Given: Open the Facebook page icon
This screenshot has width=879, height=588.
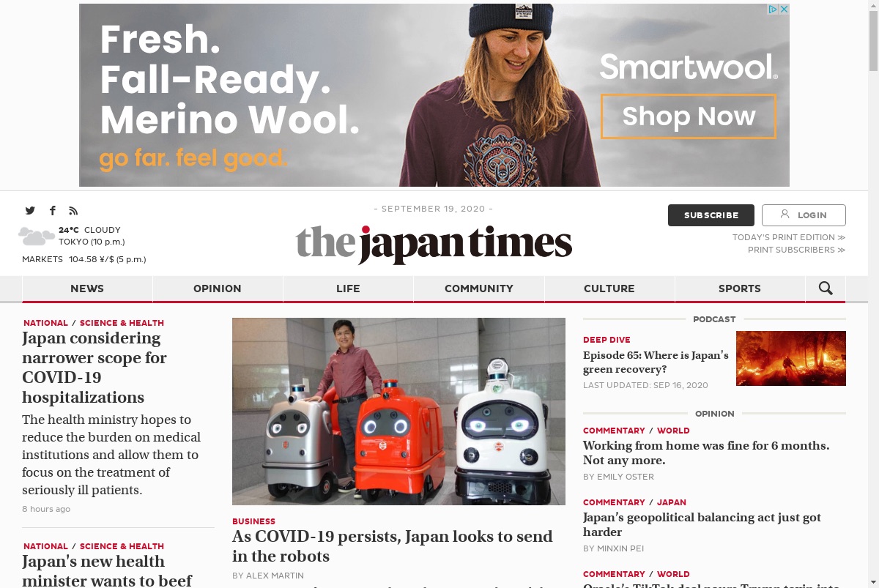Looking at the screenshot, I should [52, 211].
